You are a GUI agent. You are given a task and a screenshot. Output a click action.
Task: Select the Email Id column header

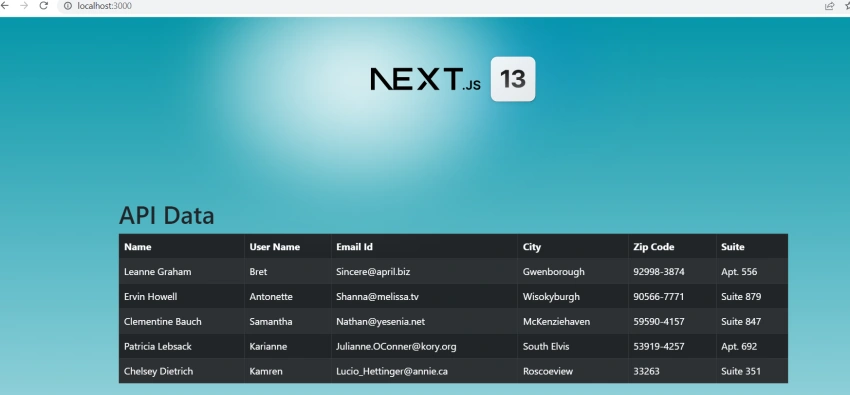(424, 247)
